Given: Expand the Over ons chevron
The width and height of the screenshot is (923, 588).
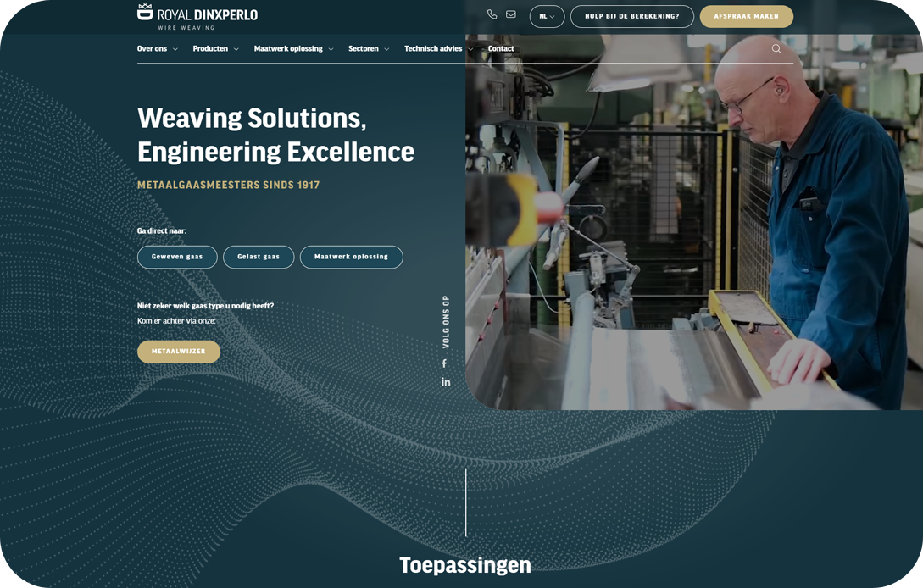Looking at the screenshot, I should click(175, 49).
